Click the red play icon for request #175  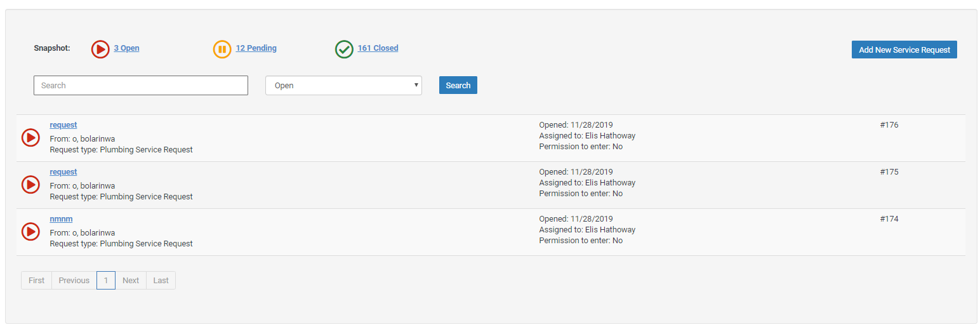(30, 185)
